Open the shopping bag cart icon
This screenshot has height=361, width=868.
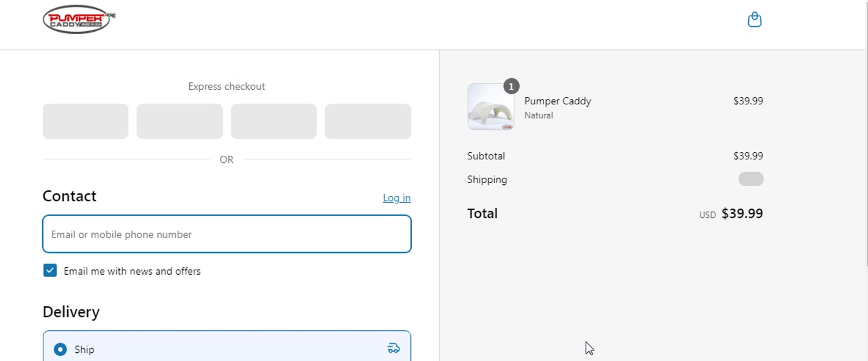click(755, 20)
